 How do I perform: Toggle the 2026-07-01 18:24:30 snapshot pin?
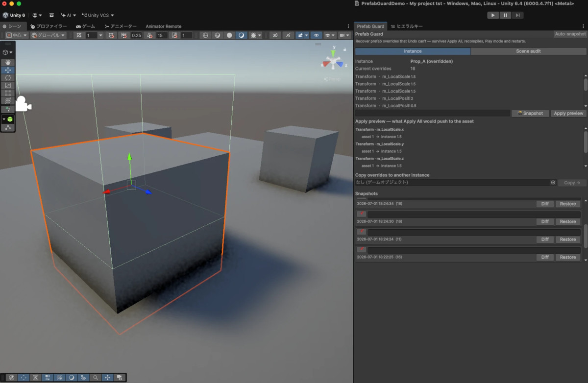361,214
